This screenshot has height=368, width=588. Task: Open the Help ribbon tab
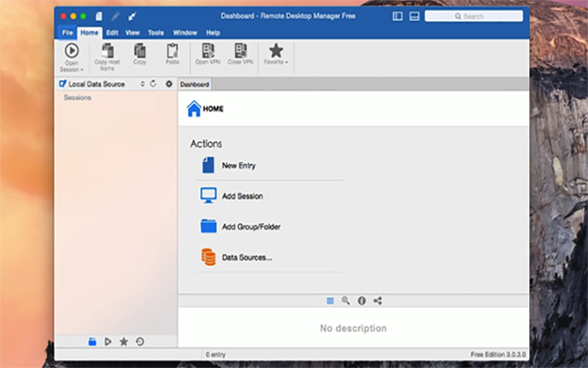click(x=212, y=32)
